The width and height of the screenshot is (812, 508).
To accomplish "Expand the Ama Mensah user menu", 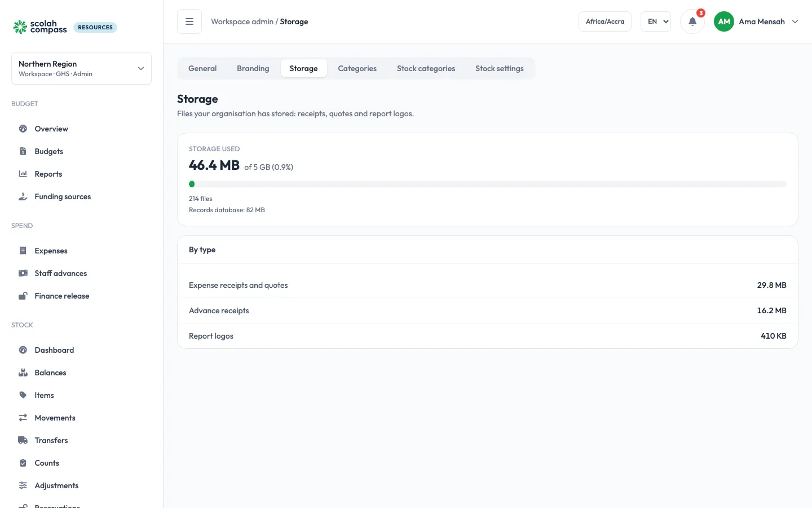I will point(756,21).
